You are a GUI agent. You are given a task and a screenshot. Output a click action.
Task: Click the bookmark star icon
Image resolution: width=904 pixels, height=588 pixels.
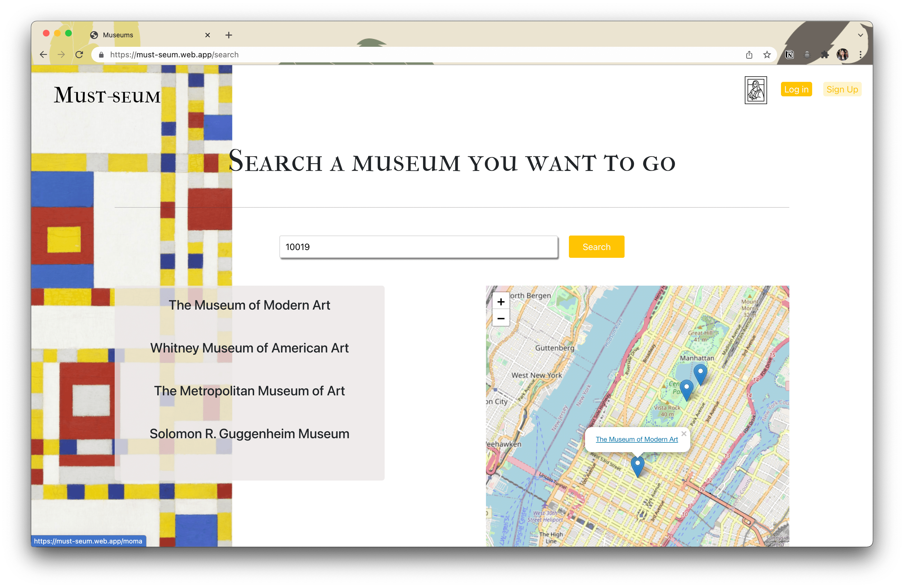click(767, 55)
